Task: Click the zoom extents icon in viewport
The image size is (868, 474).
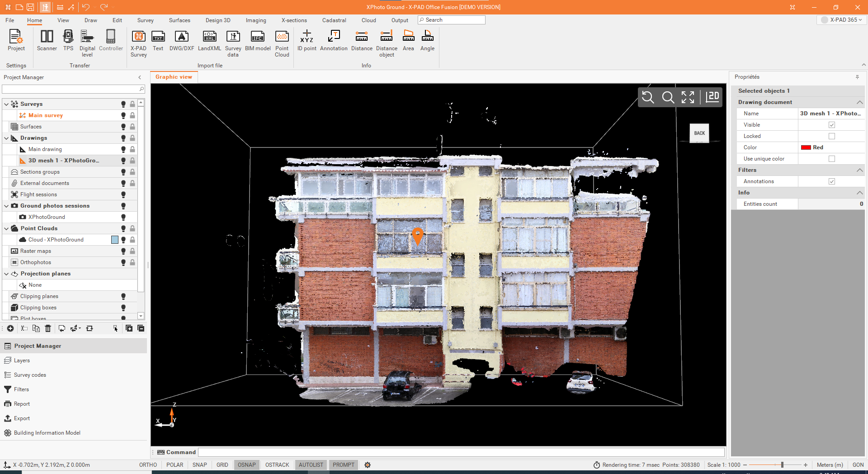Action: click(x=688, y=97)
